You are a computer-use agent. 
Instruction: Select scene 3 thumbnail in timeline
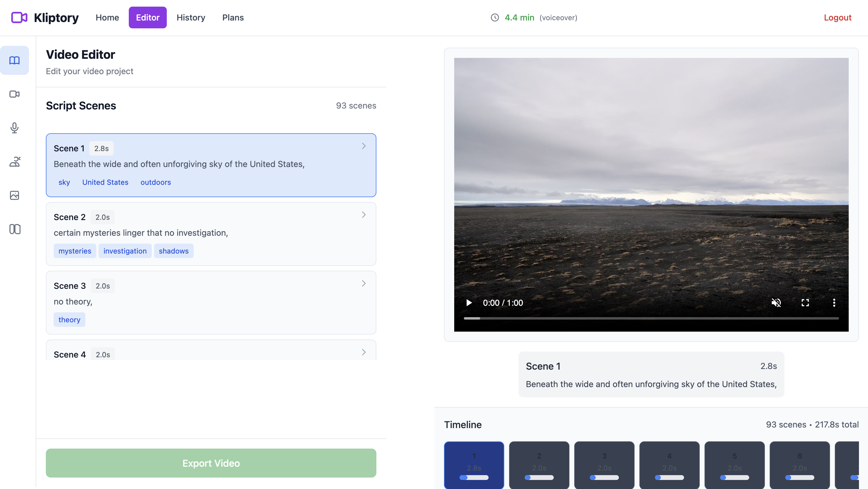click(604, 465)
